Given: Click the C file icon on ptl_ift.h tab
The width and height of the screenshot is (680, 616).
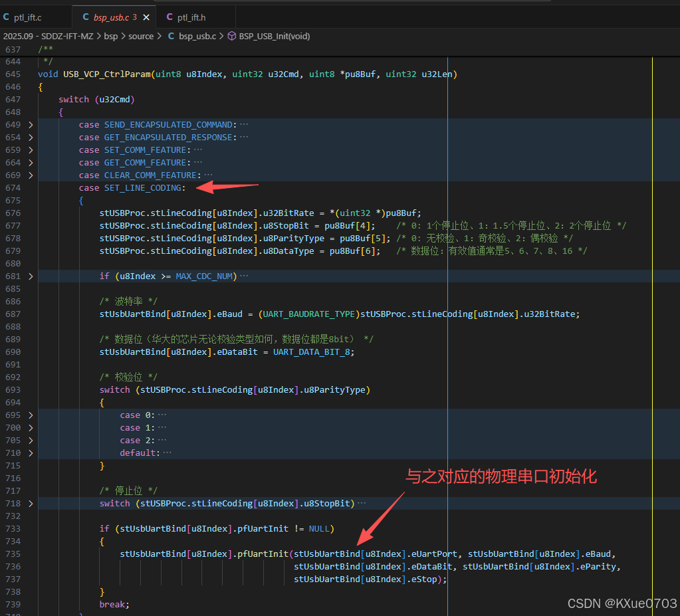Looking at the screenshot, I should coord(170,17).
